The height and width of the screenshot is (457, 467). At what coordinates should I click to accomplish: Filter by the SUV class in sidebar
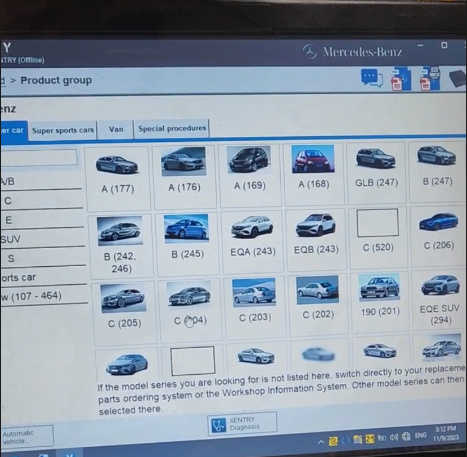click(x=42, y=239)
